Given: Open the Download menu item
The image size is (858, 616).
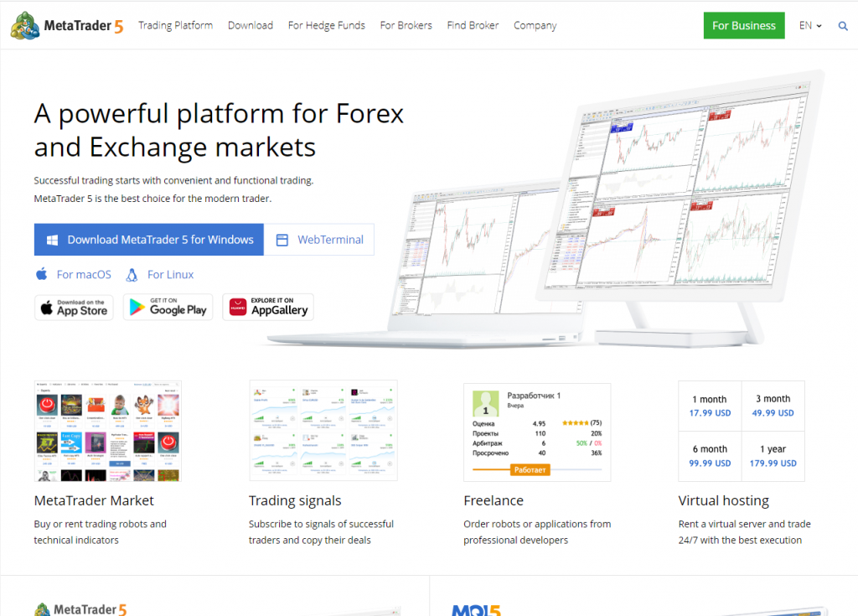Looking at the screenshot, I should click(250, 25).
